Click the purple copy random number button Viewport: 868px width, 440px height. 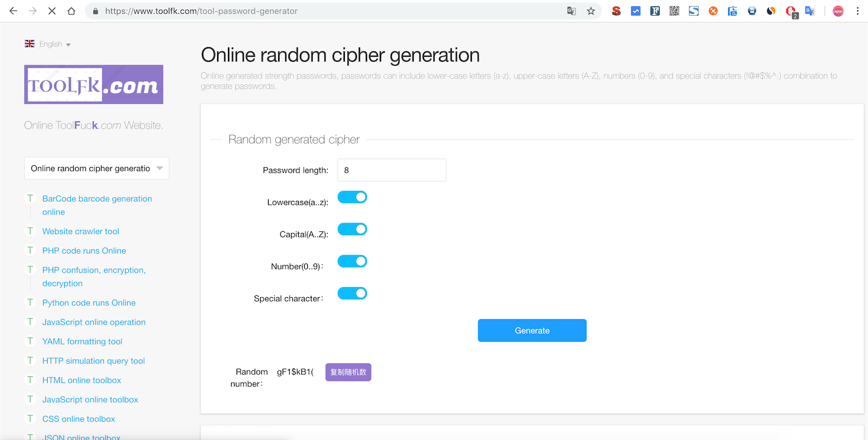pos(348,372)
